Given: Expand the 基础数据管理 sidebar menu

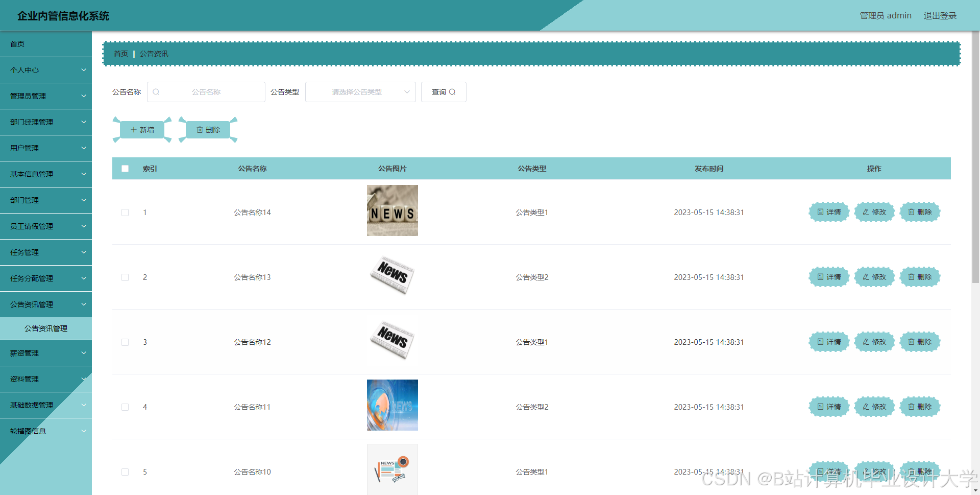Looking at the screenshot, I should coord(46,405).
